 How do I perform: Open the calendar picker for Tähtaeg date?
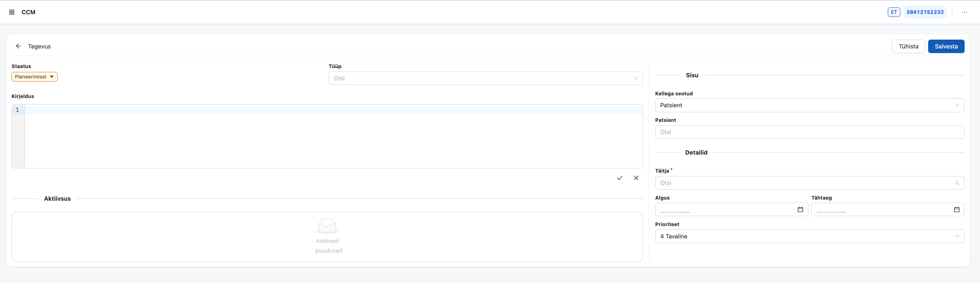(x=957, y=210)
